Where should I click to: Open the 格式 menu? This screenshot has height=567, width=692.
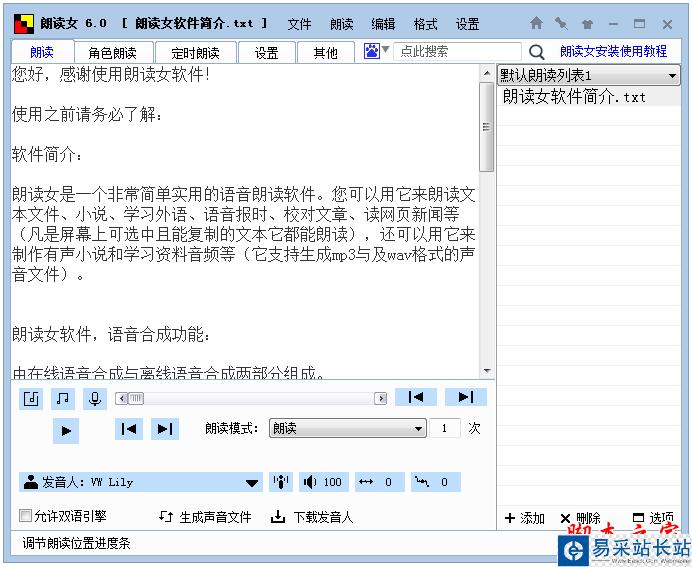pyautogui.click(x=425, y=24)
